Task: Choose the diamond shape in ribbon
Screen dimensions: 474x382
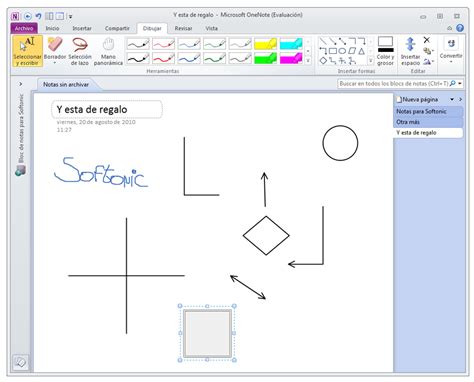Action: [323, 61]
